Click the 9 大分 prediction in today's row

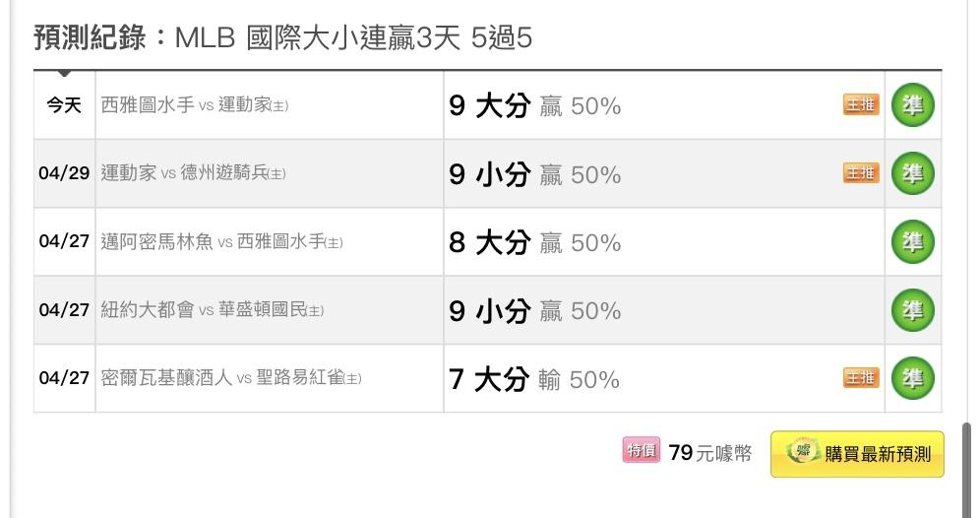pos(490,105)
